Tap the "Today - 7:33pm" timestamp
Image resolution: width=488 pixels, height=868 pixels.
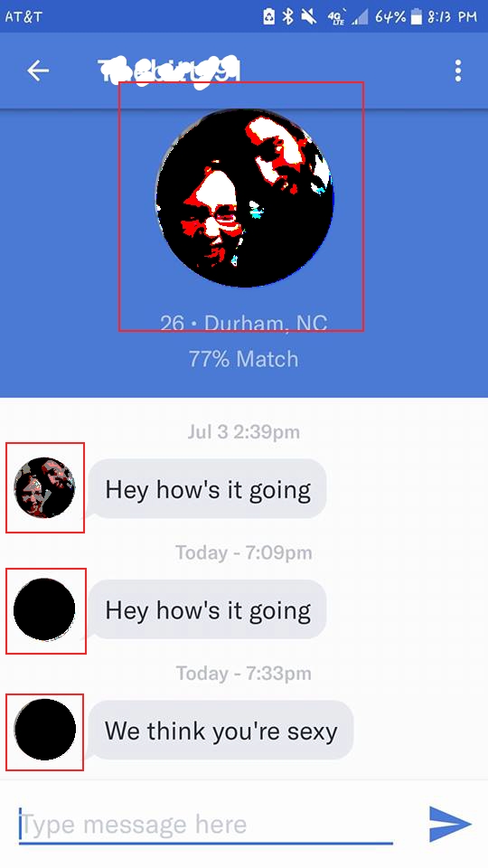point(243,673)
